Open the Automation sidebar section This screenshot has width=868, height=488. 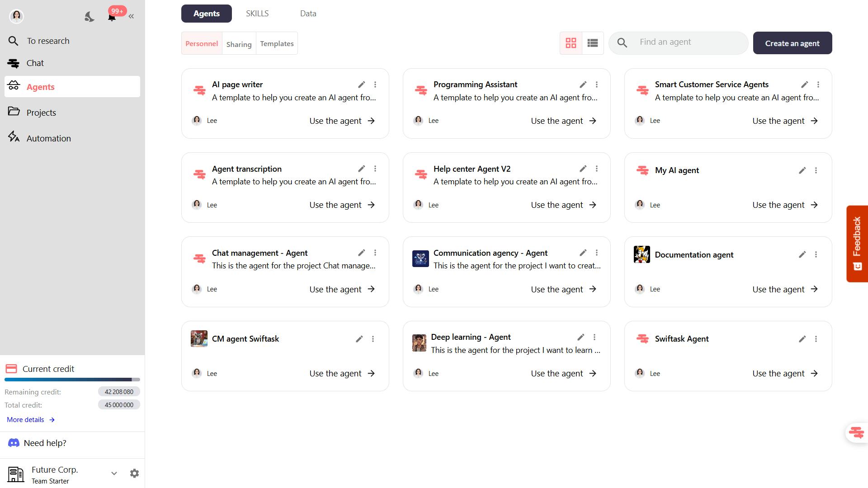(48, 138)
